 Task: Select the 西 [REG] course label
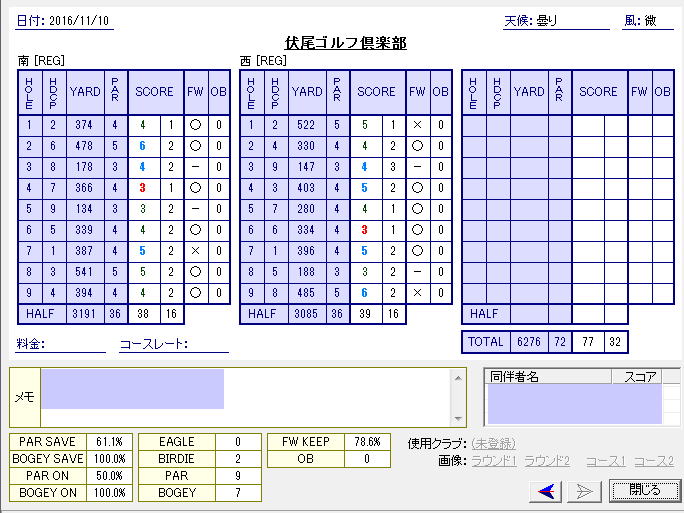point(263,61)
